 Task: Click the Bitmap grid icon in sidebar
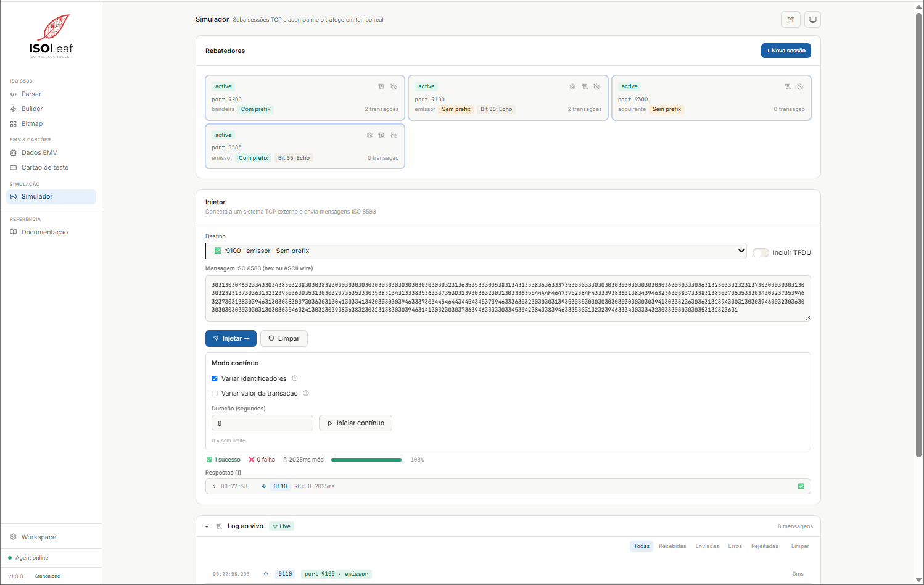pyautogui.click(x=14, y=124)
